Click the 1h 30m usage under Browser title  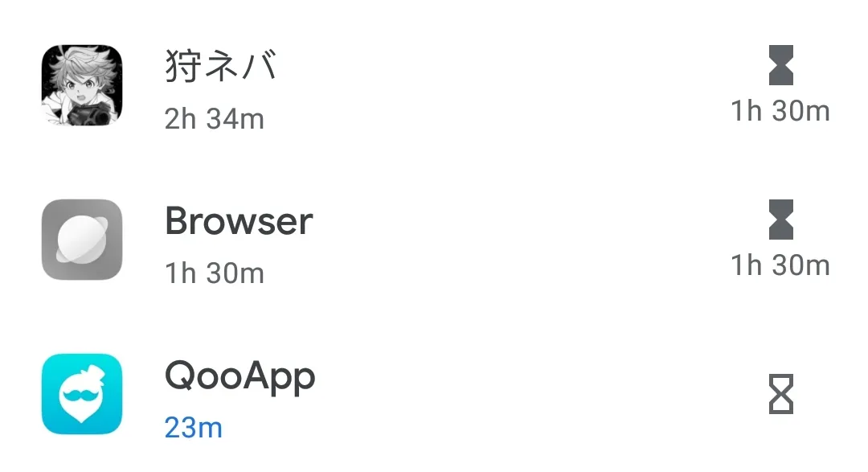tap(214, 273)
